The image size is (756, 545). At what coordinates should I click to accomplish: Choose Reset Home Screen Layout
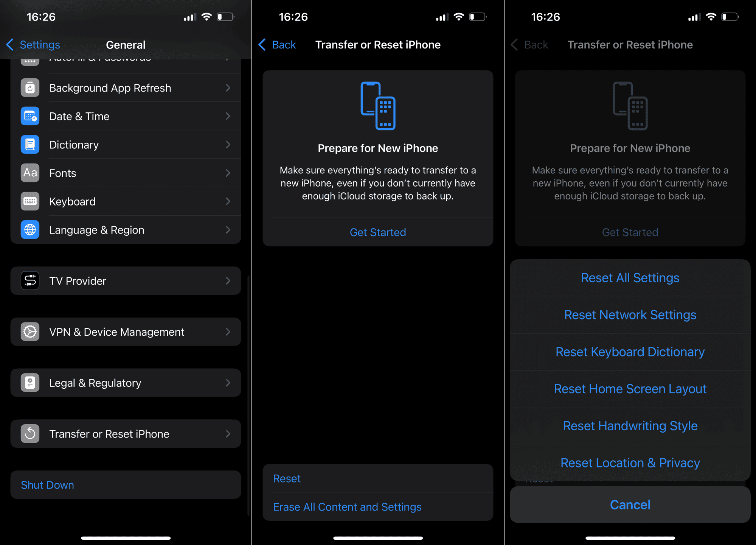coord(630,389)
